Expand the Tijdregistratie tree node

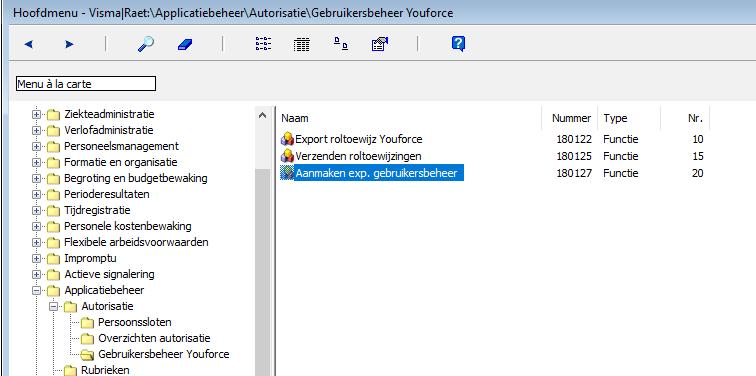[36, 211]
